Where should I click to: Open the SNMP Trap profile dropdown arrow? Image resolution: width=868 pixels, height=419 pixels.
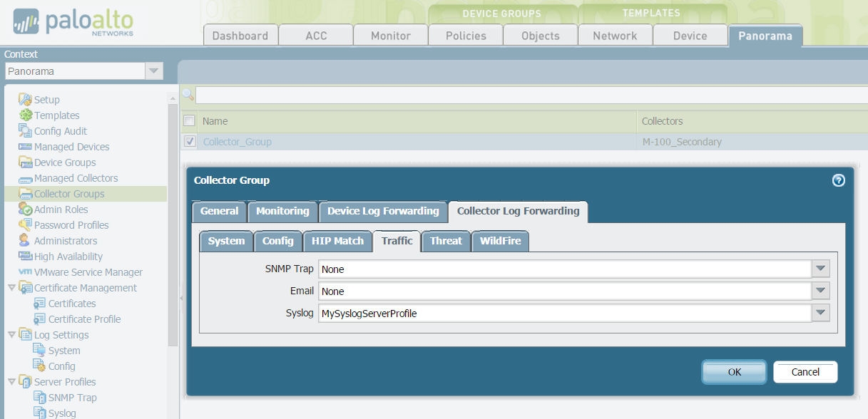(821, 269)
